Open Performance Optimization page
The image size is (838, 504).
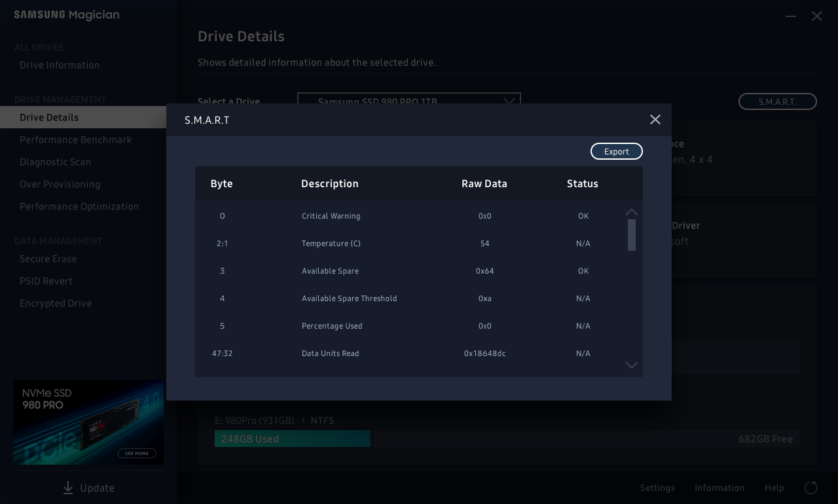[x=79, y=206]
